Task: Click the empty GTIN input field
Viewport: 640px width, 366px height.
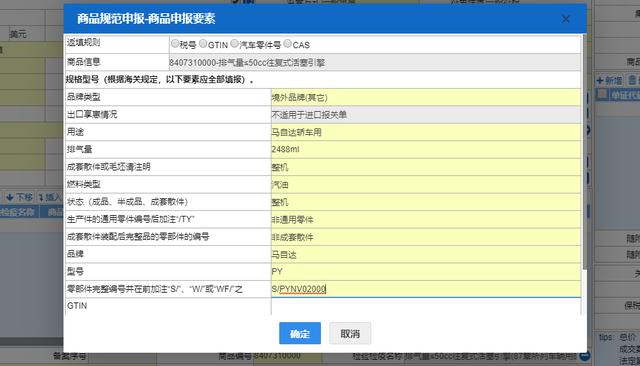Action: pyautogui.click(x=426, y=306)
